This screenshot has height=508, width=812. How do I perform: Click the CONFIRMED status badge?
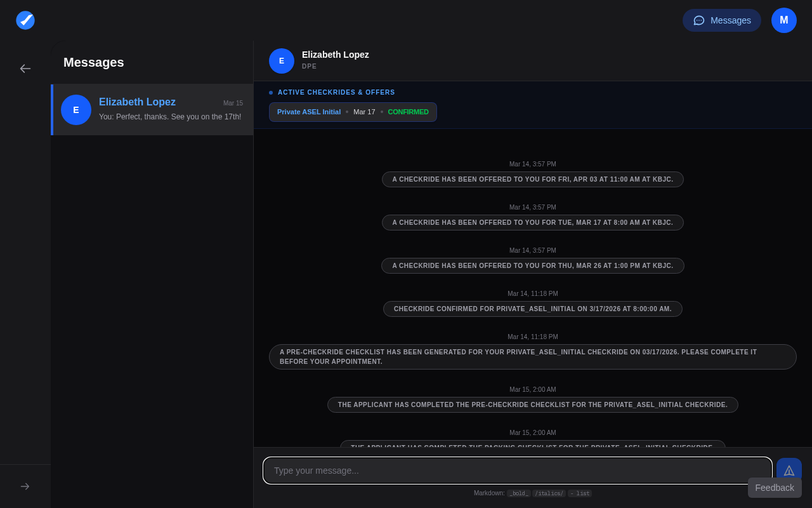coord(408,112)
